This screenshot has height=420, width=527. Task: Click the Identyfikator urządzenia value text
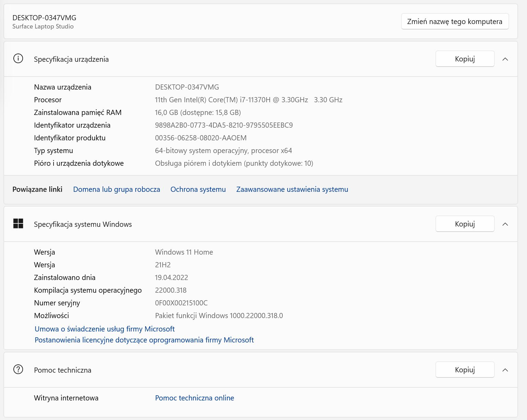(x=224, y=125)
